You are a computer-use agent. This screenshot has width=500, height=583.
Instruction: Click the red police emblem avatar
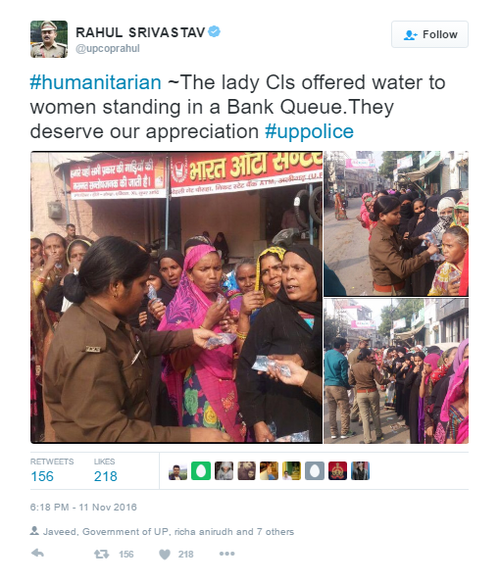point(338,471)
